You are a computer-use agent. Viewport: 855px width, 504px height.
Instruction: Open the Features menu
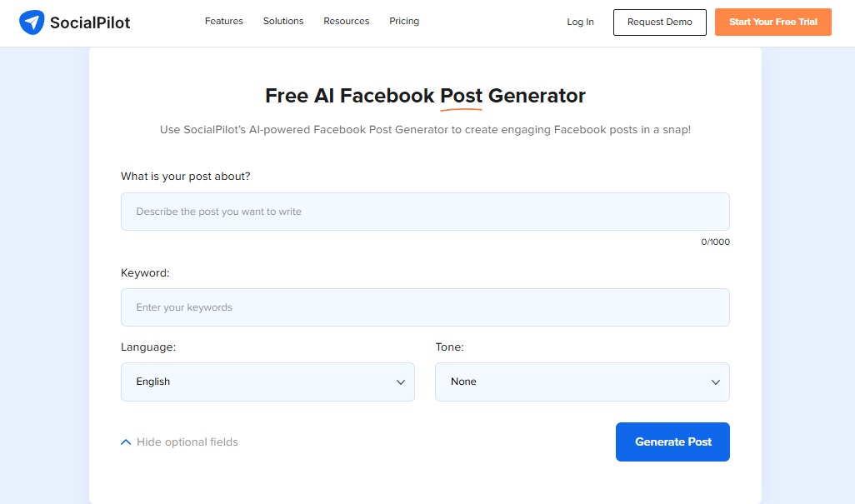[x=223, y=21]
